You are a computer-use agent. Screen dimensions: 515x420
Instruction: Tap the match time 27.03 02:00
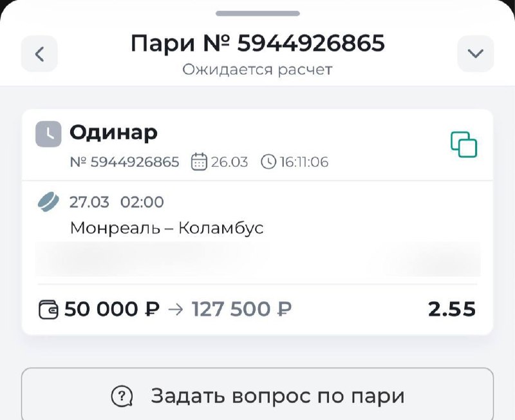click(117, 202)
